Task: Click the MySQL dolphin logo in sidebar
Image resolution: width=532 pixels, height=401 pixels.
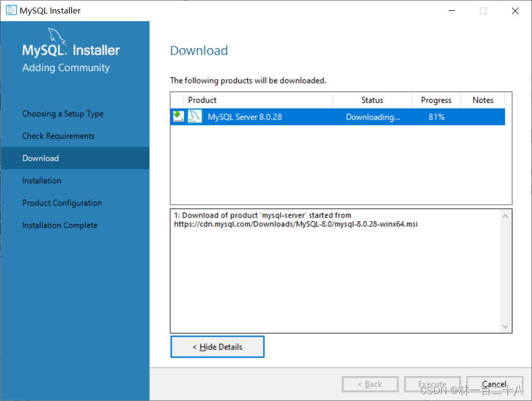Action: (x=57, y=37)
